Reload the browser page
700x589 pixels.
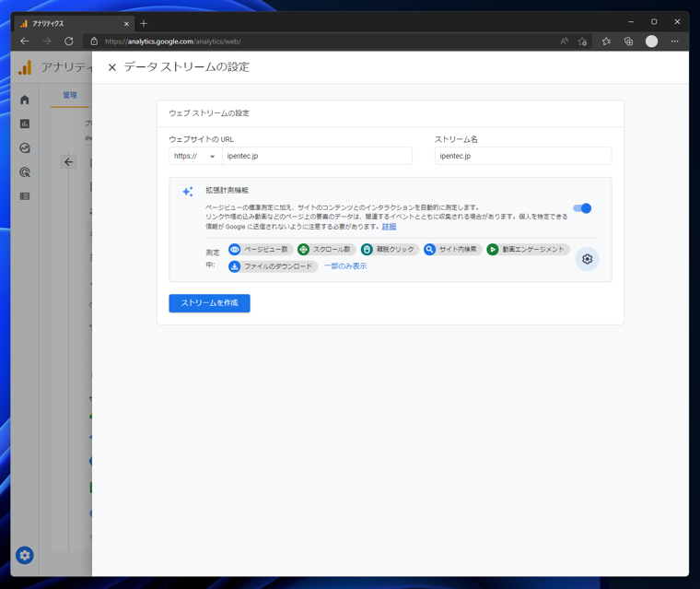pyautogui.click(x=69, y=41)
